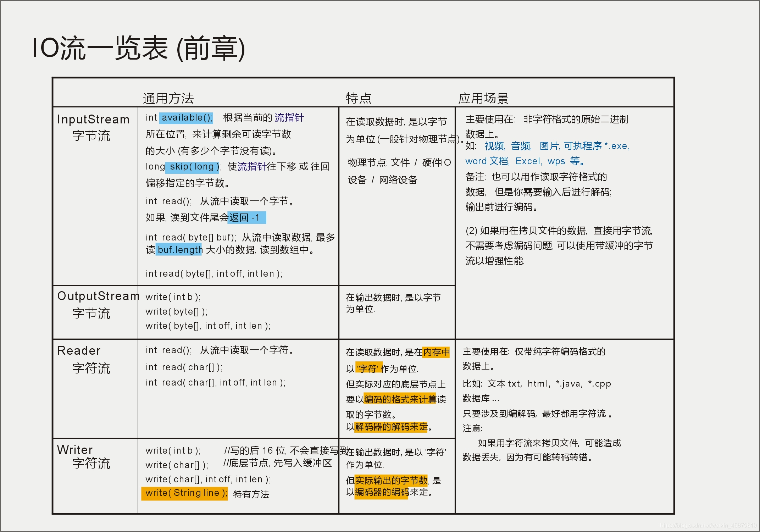Select the 'InputStream' row label
Image resolution: width=760 pixels, height=532 pixels.
[x=93, y=119]
